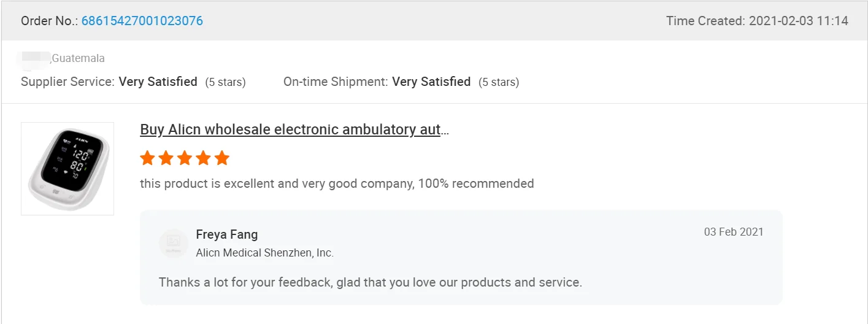Screen dimensions: 868x324
Task: Click the Alicn Medical Shenzhen, Inc. company name
Action: (x=265, y=253)
